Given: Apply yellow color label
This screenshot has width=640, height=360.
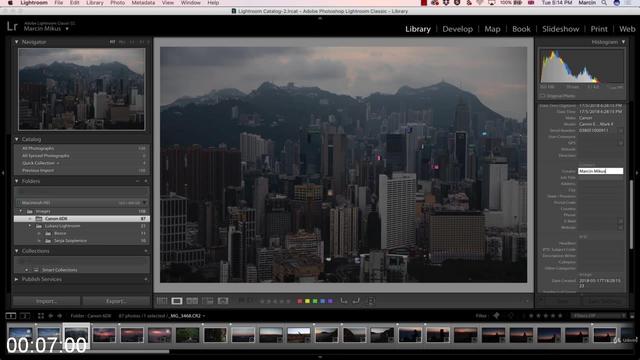Looking at the screenshot, I should click(307, 301).
